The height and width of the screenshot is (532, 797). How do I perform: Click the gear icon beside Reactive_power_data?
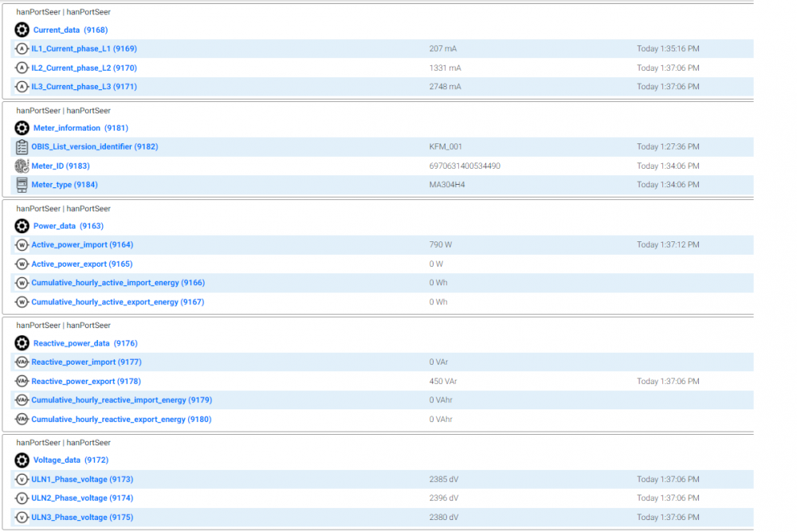coord(22,343)
